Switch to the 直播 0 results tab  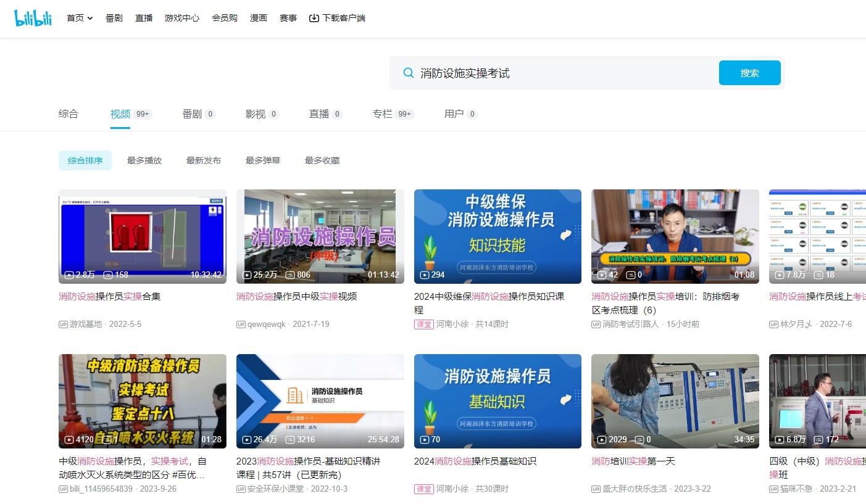click(x=326, y=114)
